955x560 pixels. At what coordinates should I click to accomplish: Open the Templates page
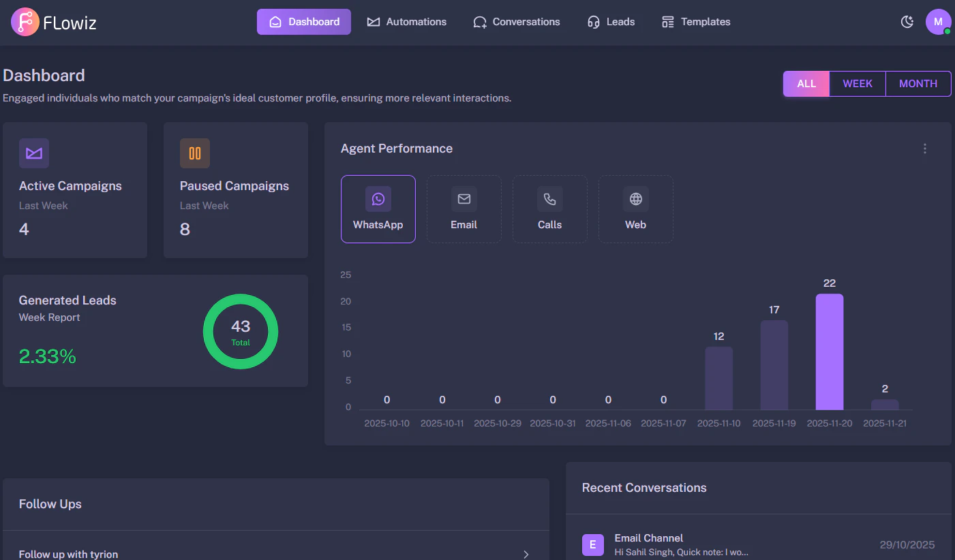coord(696,21)
